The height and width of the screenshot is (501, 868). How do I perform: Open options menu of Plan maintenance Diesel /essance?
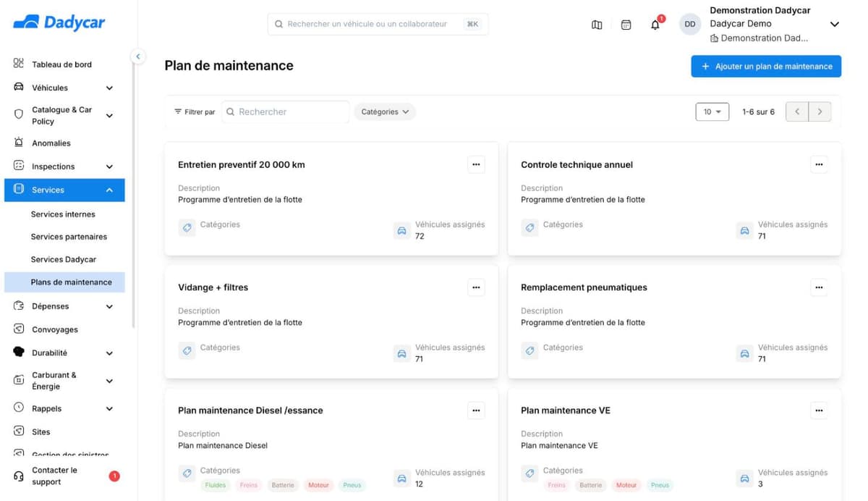pos(476,411)
